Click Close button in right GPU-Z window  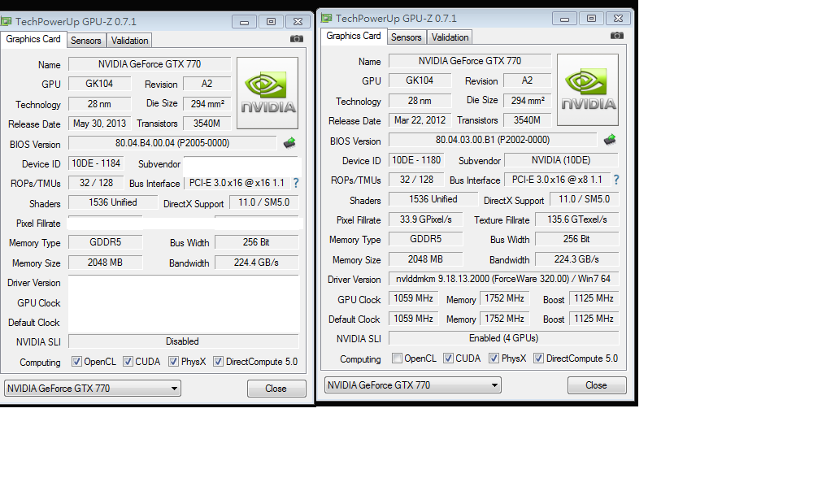tap(597, 385)
